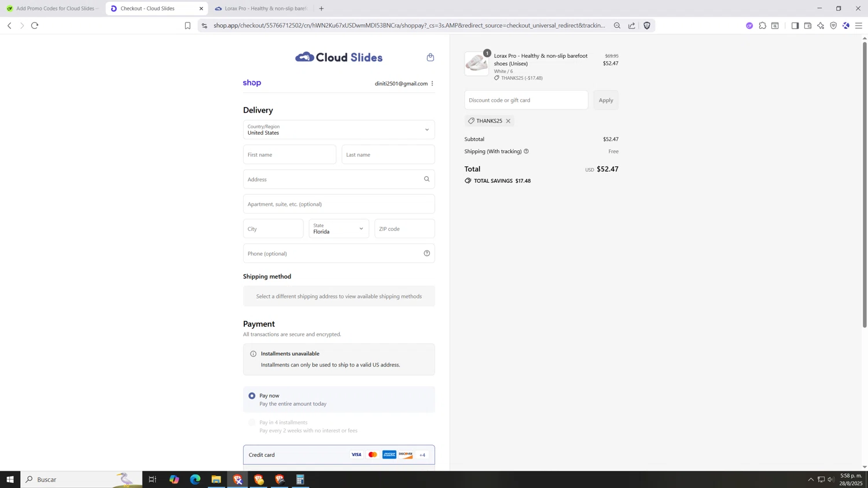Click the browser address bar URL
Image resolution: width=868 pixels, height=488 pixels.
(409, 25)
